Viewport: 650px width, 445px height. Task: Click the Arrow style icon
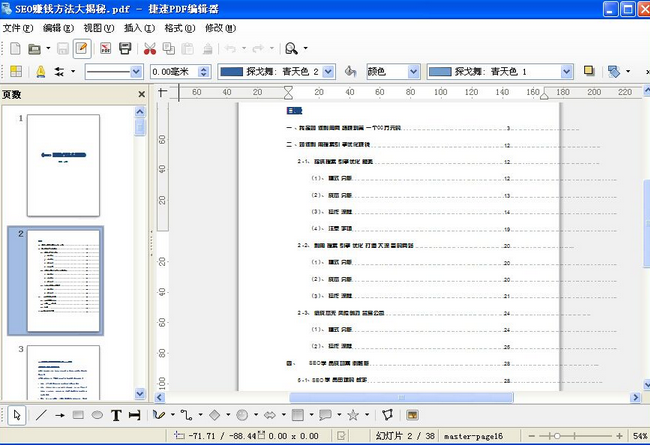pyautogui.click(x=60, y=72)
